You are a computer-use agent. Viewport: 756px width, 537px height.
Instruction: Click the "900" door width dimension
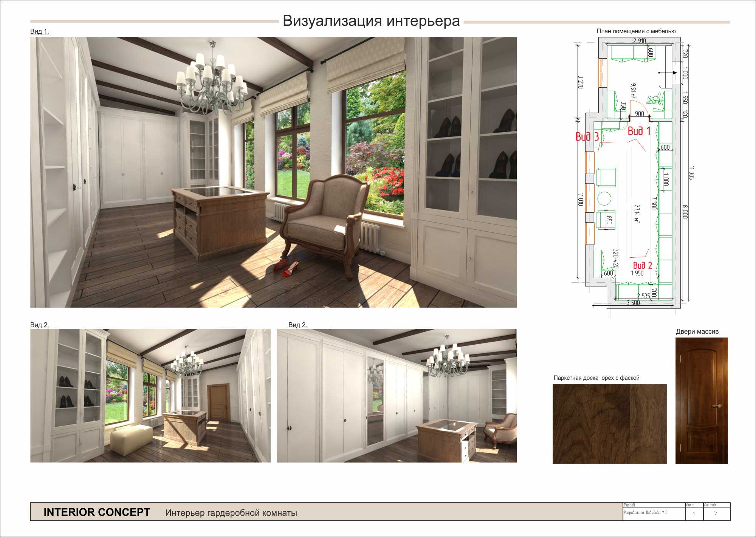coord(640,114)
